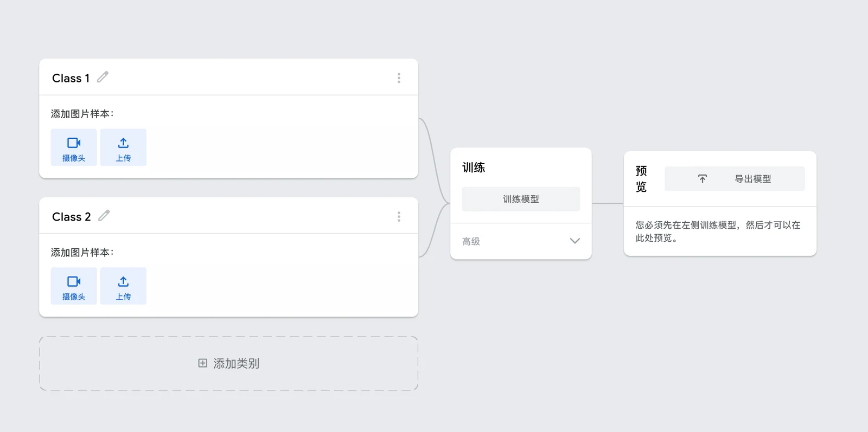Click the 训练模型 train model button

pos(521,199)
